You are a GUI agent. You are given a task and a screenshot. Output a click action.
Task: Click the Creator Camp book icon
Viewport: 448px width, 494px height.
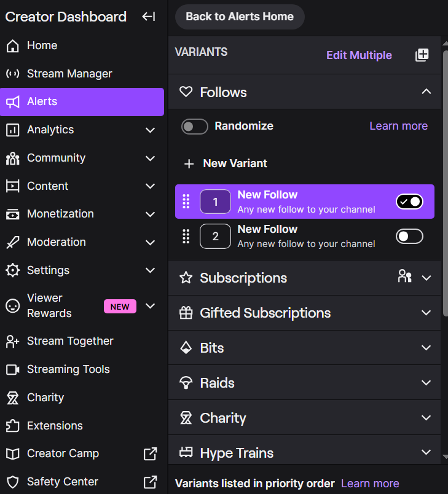[13, 453]
